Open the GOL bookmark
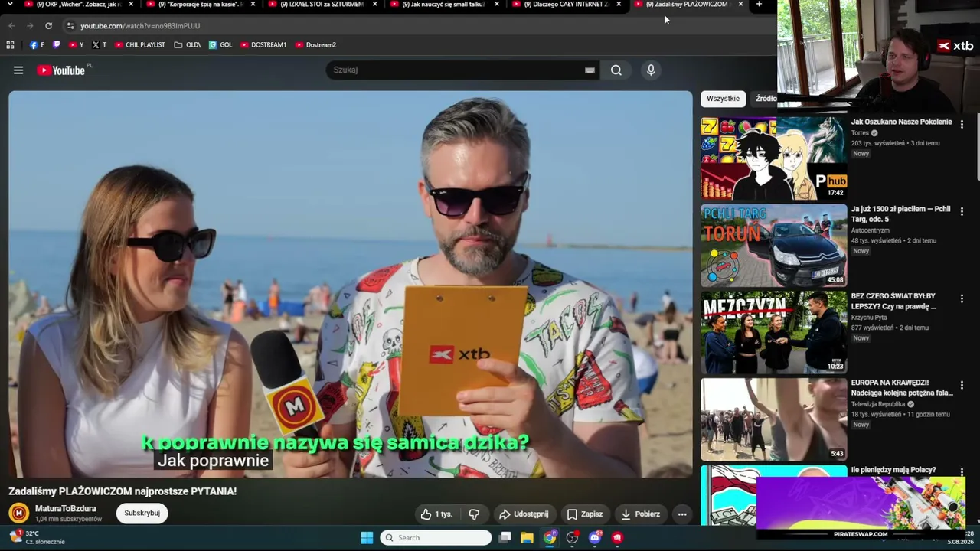This screenshot has height=551, width=980. coord(220,45)
